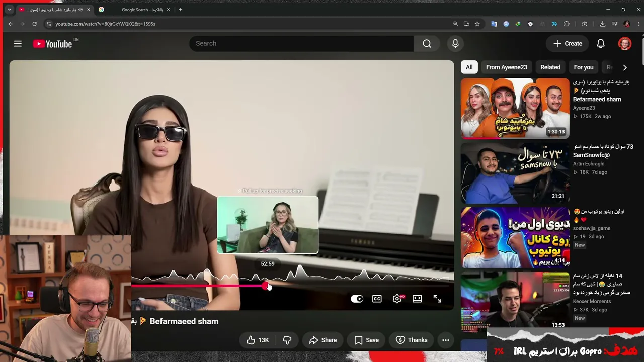Open Chrome downloads
Viewport: 644px width, 362px height.
(602, 24)
